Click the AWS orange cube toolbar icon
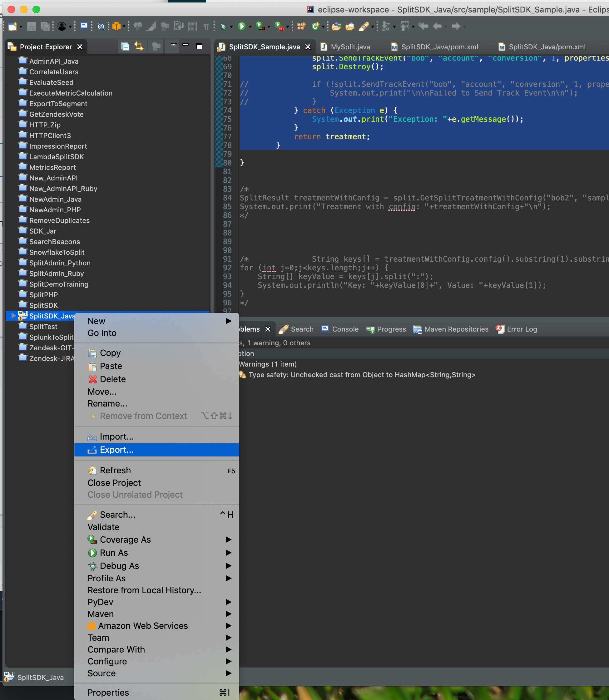 (x=116, y=26)
